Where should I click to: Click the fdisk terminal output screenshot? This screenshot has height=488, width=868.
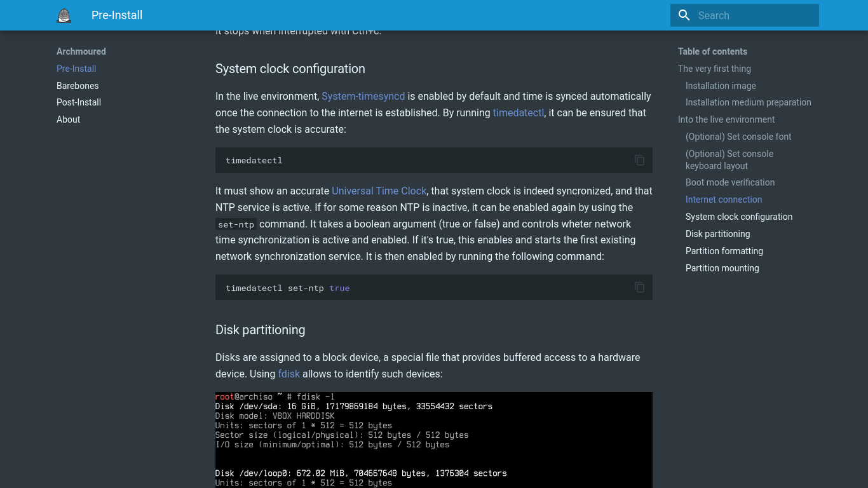point(433,440)
